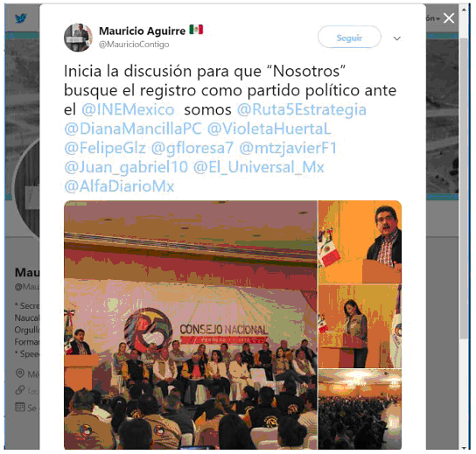Close the tweet popup with X

pos(448,18)
